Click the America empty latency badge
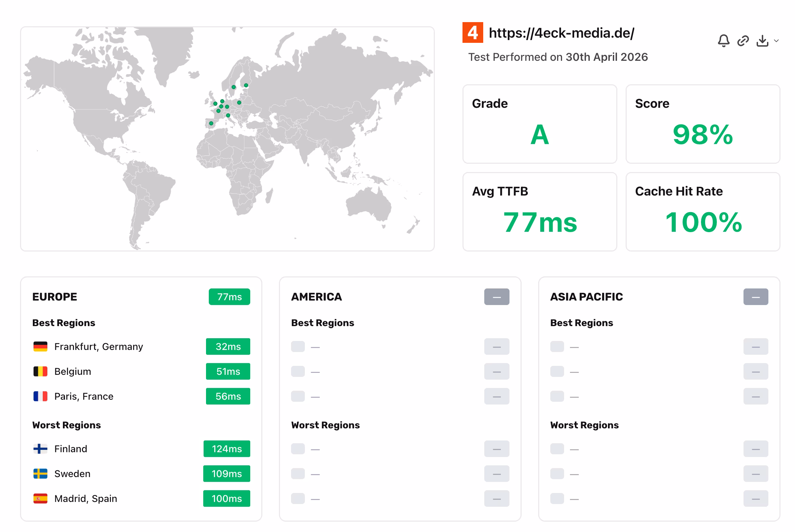Image resolution: width=795 pixels, height=532 pixels. tap(497, 297)
